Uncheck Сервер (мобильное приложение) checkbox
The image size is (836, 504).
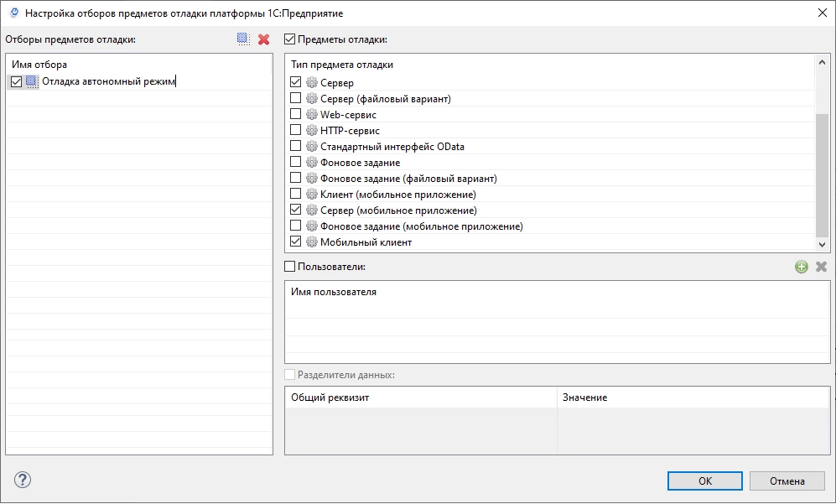click(295, 210)
